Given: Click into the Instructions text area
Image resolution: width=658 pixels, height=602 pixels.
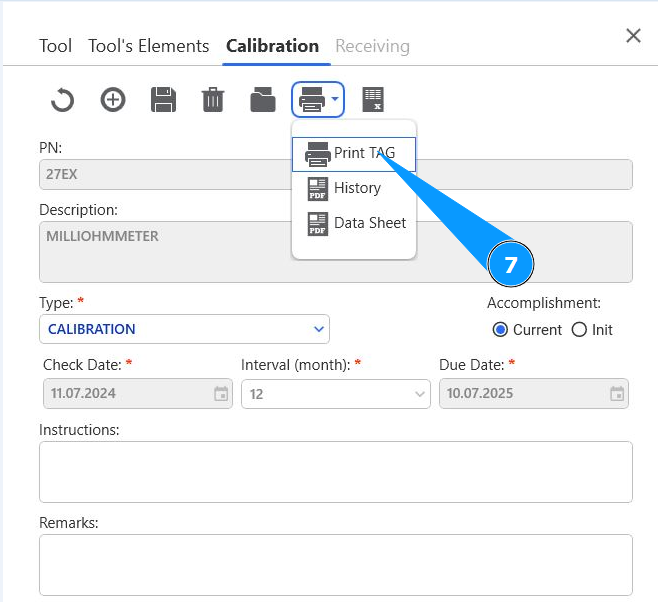Looking at the screenshot, I should click(335, 471).
